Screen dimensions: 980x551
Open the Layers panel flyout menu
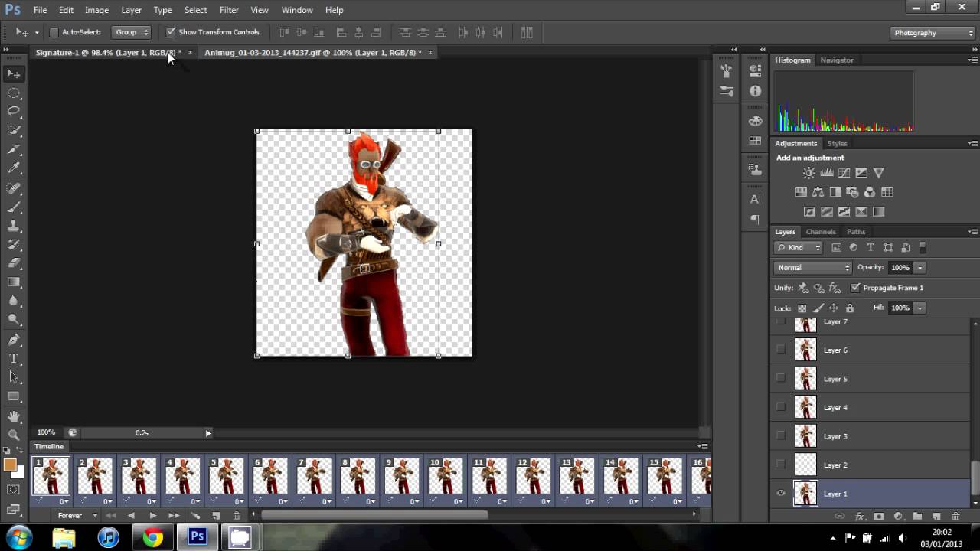click(x=972, y=232)
